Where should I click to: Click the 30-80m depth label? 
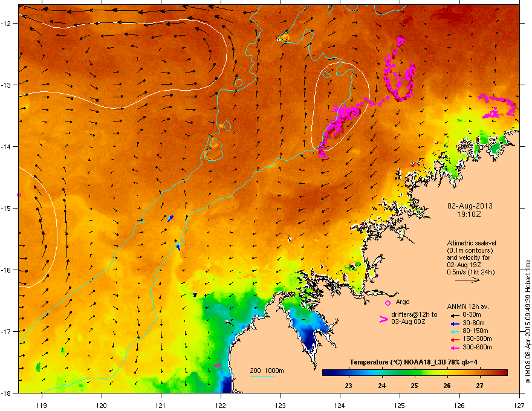(x=473, y=323)
